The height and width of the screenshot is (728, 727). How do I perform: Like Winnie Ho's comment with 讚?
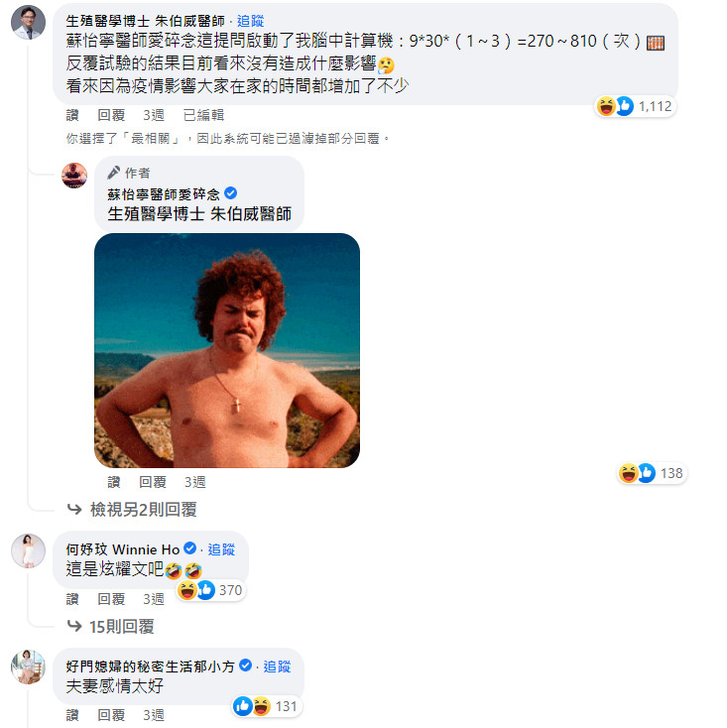click(x=72, y=599)
